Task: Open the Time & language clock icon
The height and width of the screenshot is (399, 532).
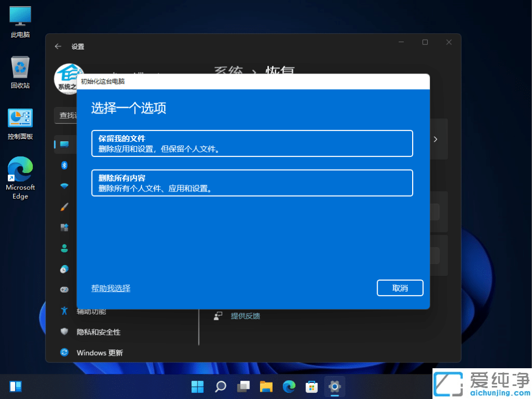Action: pos(64,269)
